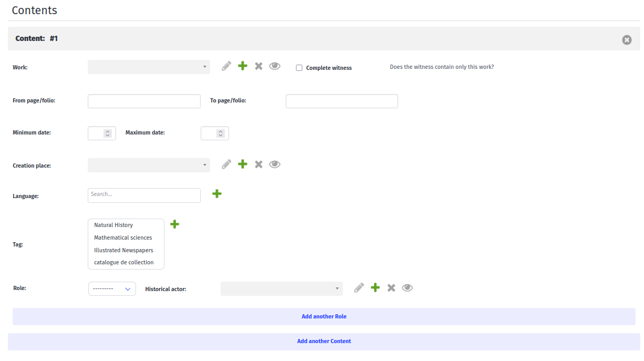Select the Natural History tag
This screenshot has width=644, height=361.
[113, 224]
